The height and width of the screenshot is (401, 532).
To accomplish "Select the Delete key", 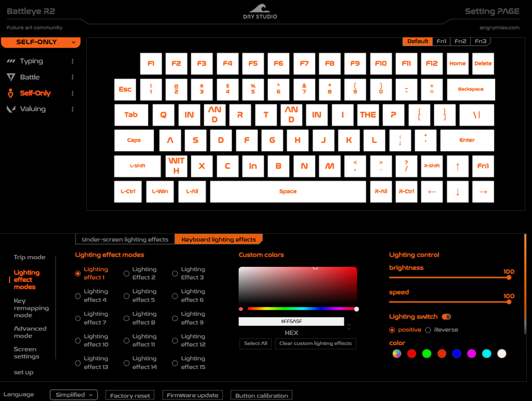I will click(x=483, y=63).
